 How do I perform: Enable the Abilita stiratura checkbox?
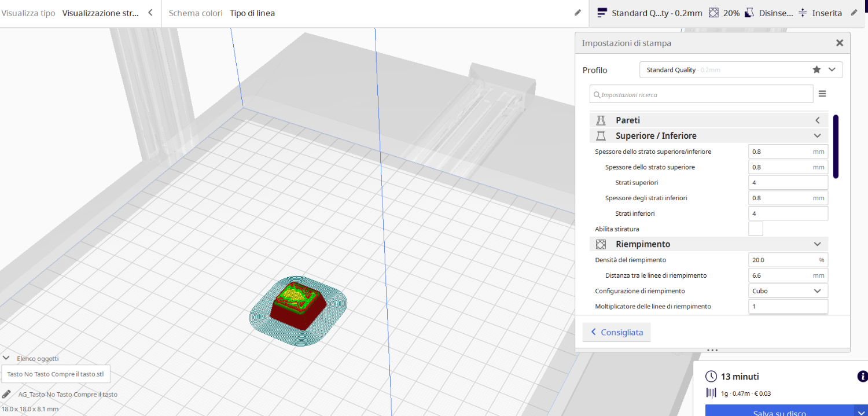tap(756, 229)
